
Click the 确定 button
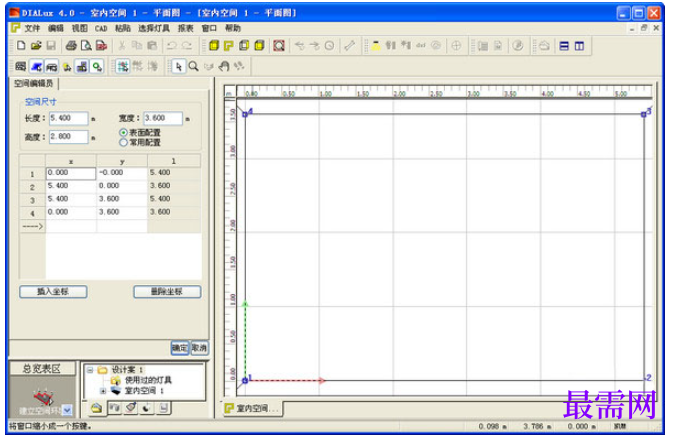(180, 348)
